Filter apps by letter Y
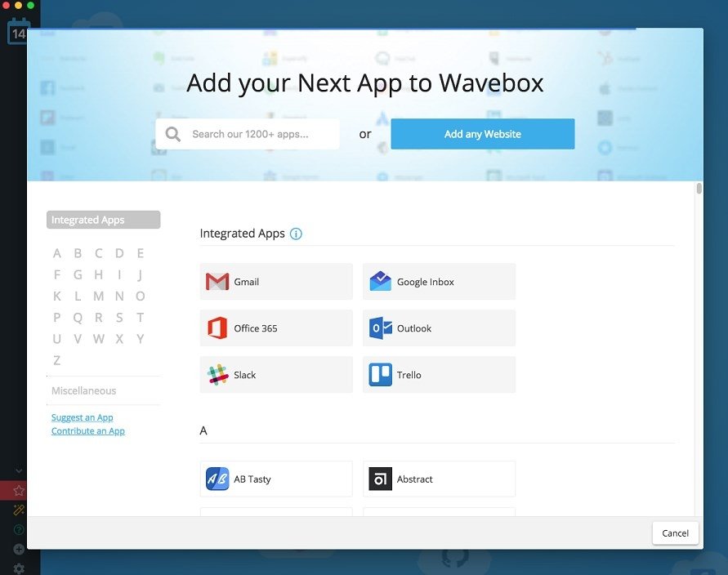Image resolution: width=728 pixels, height=575 pixels. click(x=141, y=339)
